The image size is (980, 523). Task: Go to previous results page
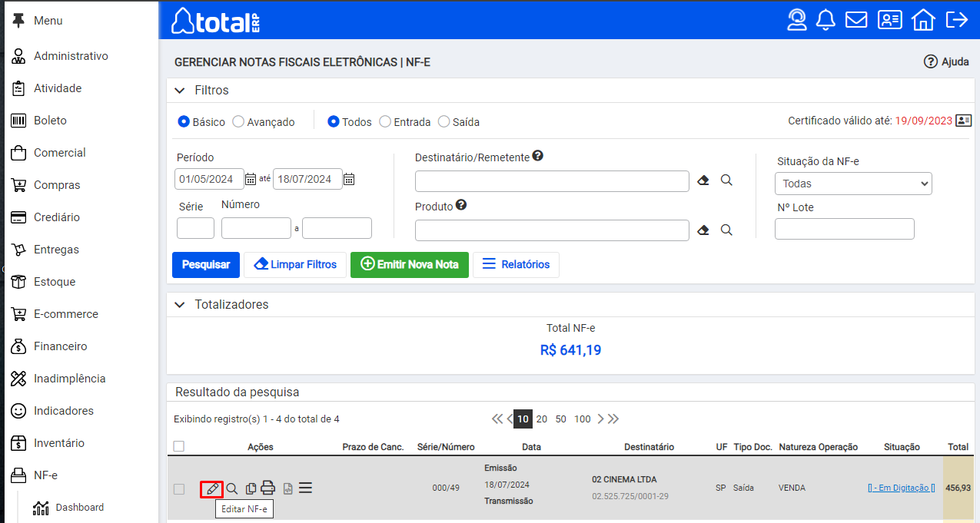pyautogui.click(x=509, y=419)
